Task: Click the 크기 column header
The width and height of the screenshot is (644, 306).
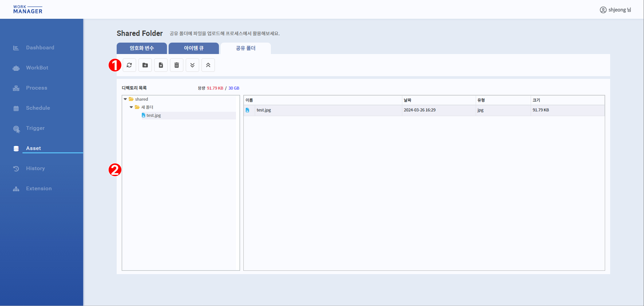Action: [568, 100]
